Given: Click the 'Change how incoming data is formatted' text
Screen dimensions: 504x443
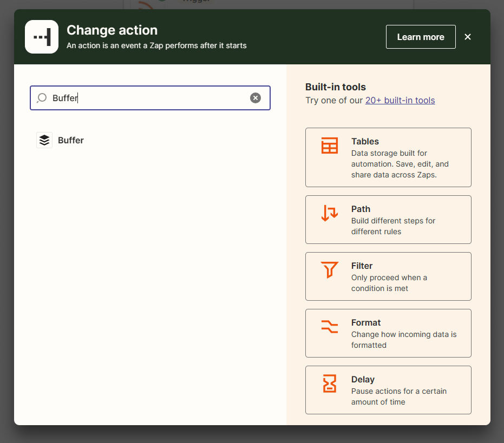Looking at the screenshot, I should (x=404, y=340).
